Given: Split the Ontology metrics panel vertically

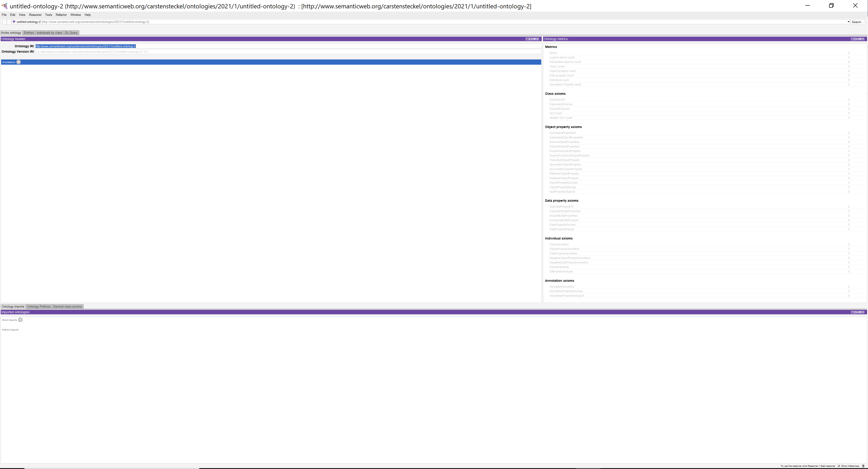Looking at the screenshot, I should pyautogui.click(x=855, y=39).
